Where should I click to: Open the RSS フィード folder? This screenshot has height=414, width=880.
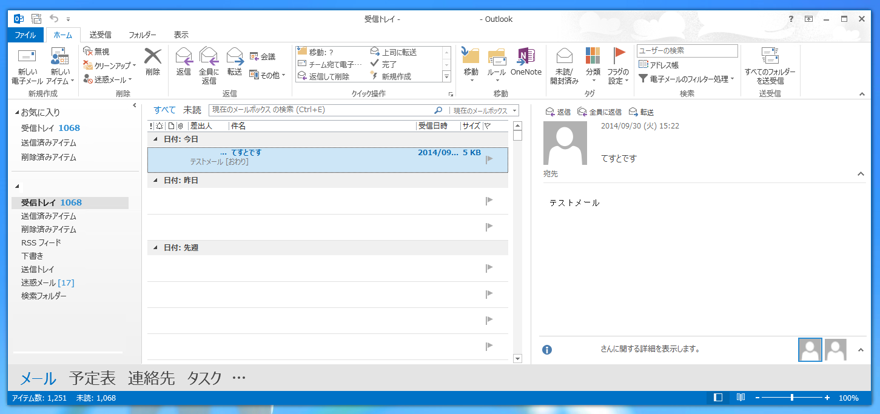(41, 242)
